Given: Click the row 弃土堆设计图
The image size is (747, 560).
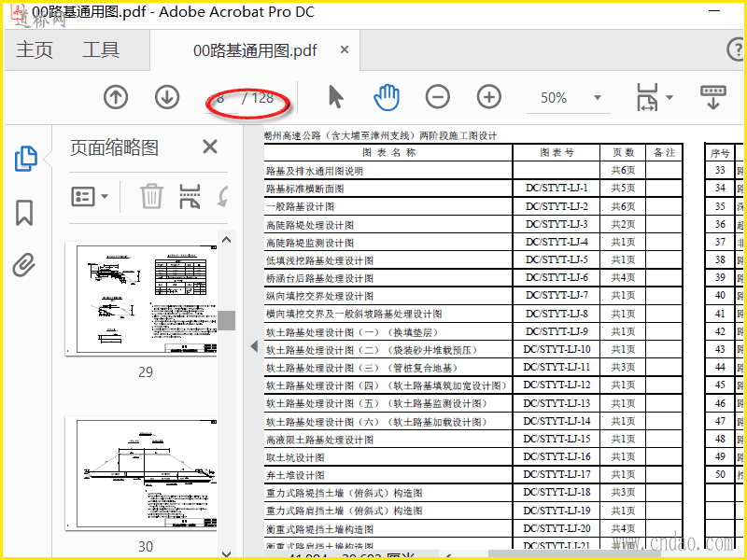Looking at the screenshot, I should [x=473, y=475].
